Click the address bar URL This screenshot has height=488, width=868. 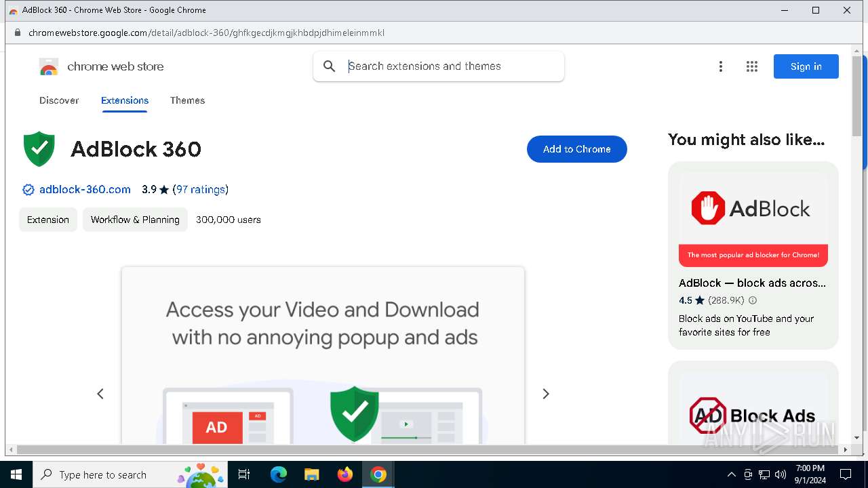206,33
